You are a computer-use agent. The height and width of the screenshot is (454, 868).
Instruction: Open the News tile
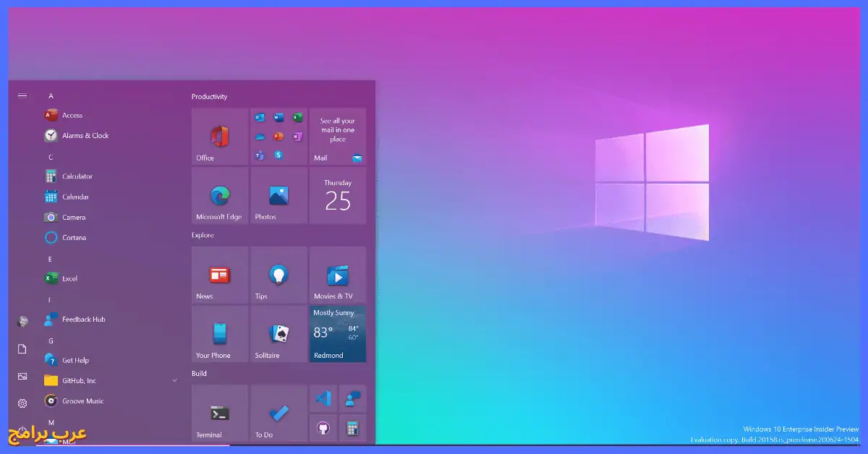click(220, 275)
